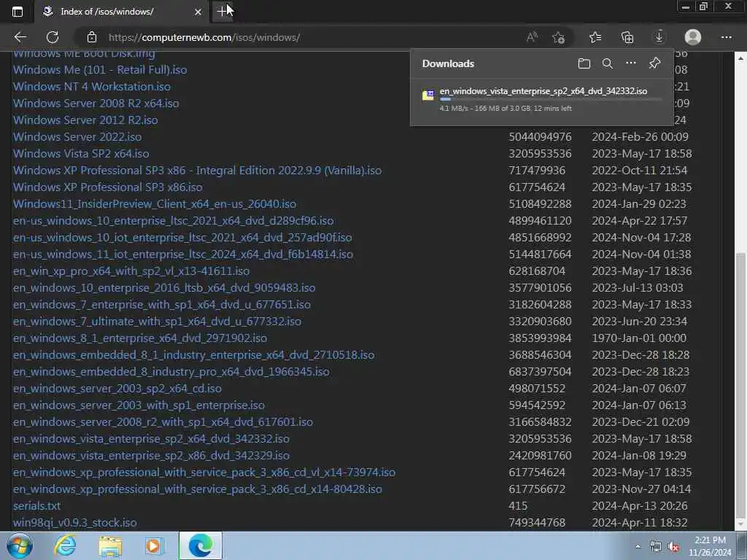Viewport: 747px width, 560px height.
Task: Open More options in Downloads panel
Action: point(631,63)
